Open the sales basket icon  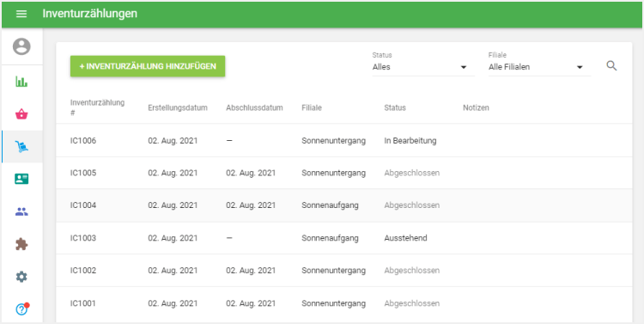pos(21,114)
